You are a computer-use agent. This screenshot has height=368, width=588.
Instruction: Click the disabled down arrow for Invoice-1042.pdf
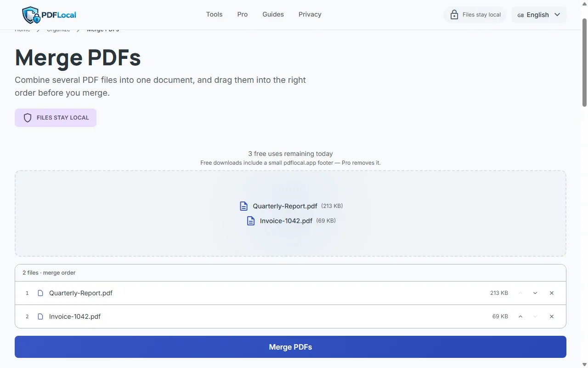coord(535,316)
